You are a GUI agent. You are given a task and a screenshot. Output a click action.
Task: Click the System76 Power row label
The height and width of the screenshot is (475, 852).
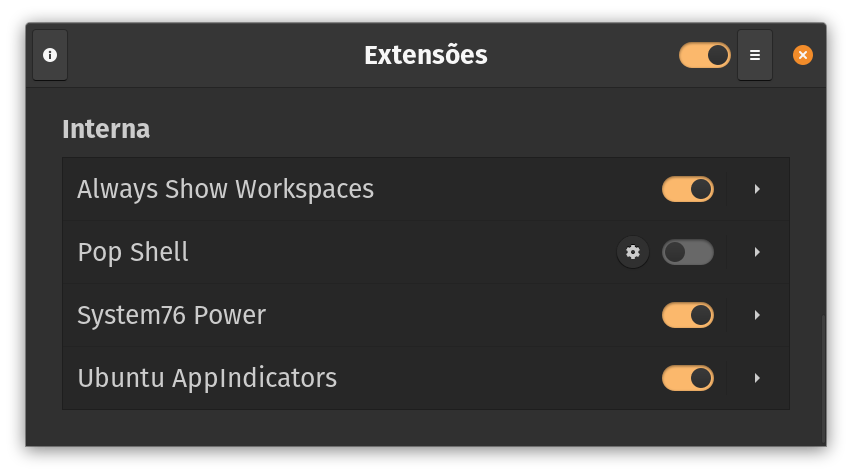click(171, 315)
